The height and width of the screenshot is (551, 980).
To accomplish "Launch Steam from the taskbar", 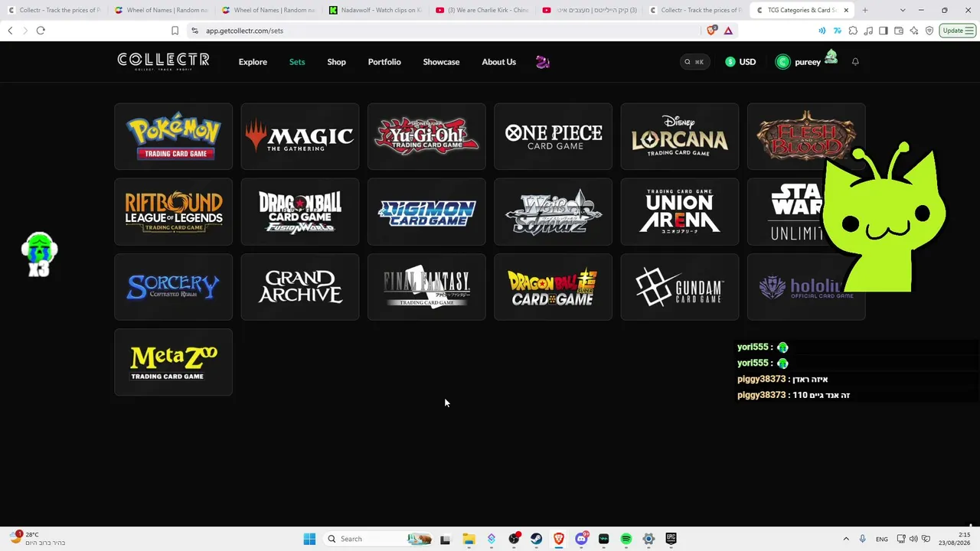I will point(536,539).
